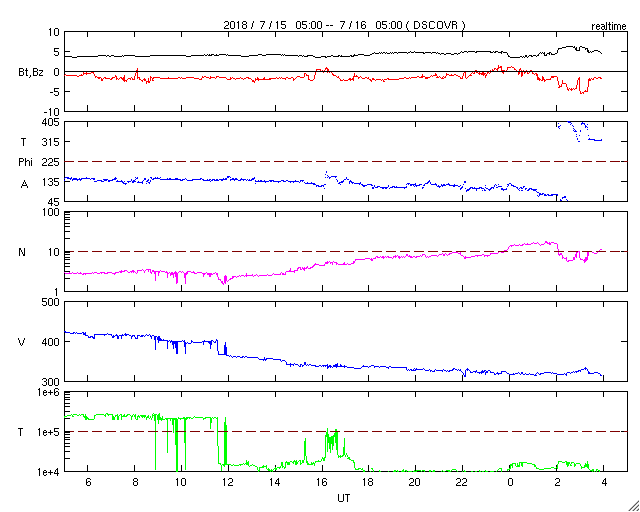Click the "315" tick label
Screen dimensions: 640x512
pos(51,142)
